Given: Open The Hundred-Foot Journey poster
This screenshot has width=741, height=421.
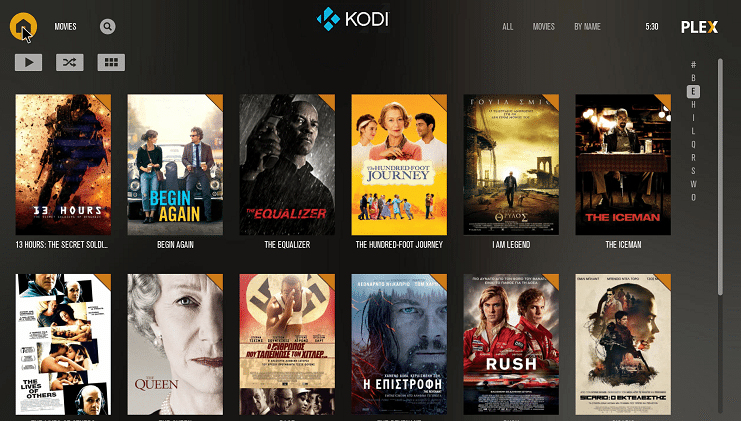Looking at the screenshot, I should click(x=399, y=164).
